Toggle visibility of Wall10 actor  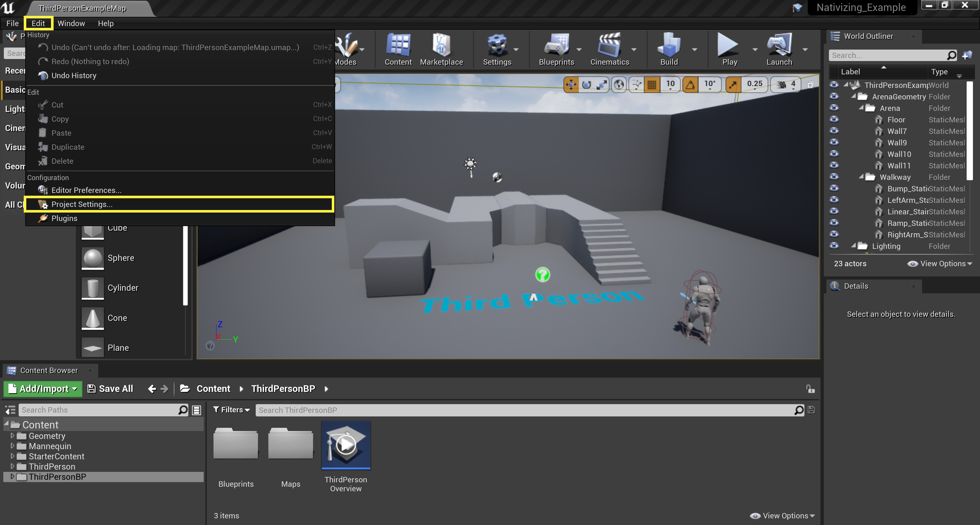[834, 154]
